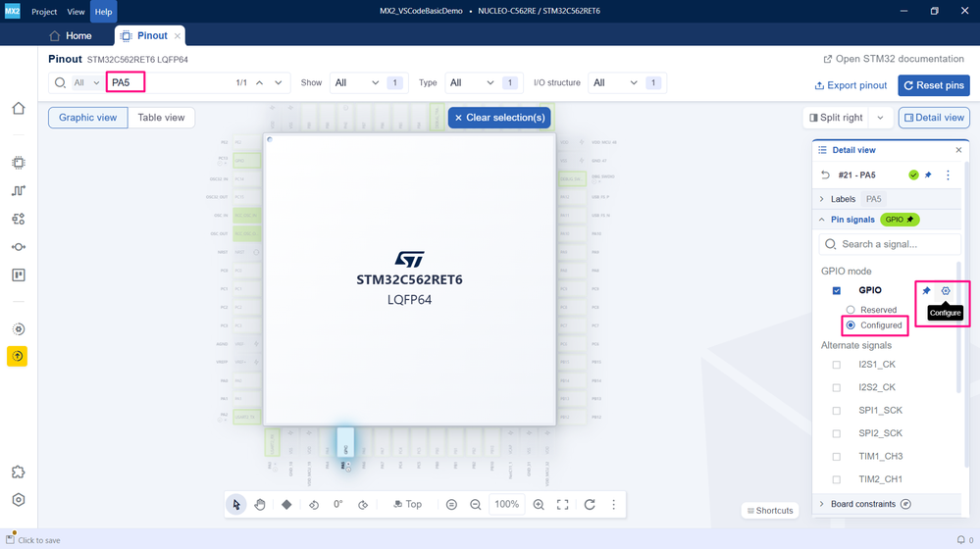
Task: Click Export pinout
Action: [851, 85]
